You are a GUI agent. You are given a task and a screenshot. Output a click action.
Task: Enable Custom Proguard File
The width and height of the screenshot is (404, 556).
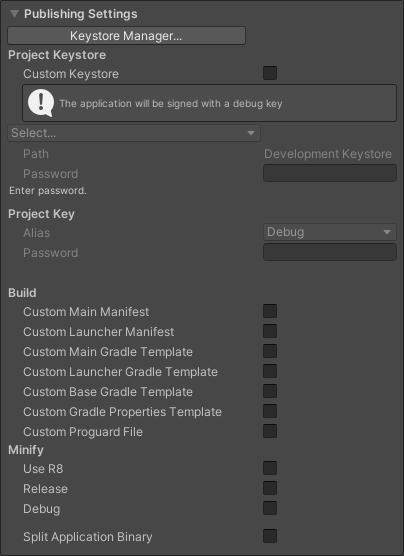point(270,431)
